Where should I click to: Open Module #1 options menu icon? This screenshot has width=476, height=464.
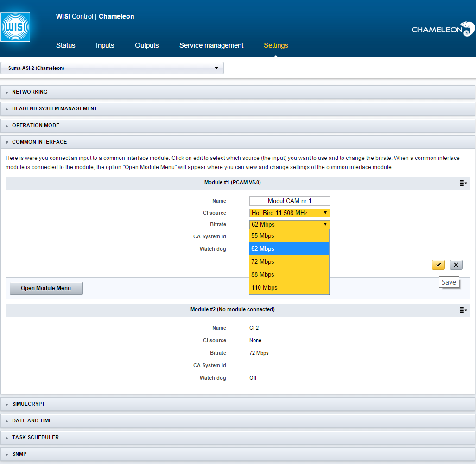point(463,183)
